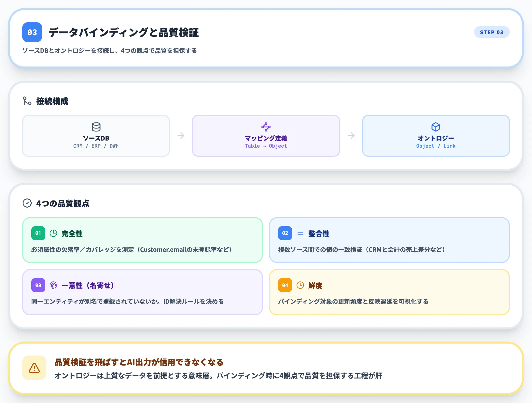Select the STEP 03 label at top right
The width and height of the screenshot is (532, 403).
pyautogui.click(x=491, y=32)
